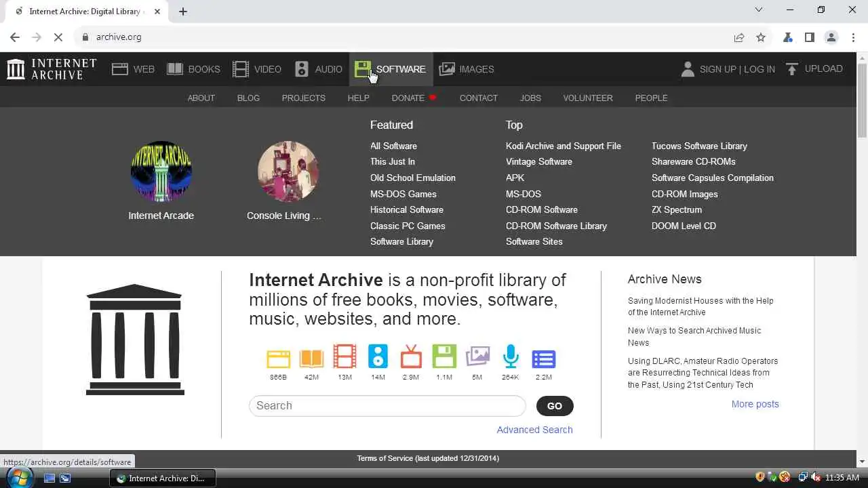This screenshot has height=488, width=868.
Task: Open the Advanced Search link
Action: pyautogui.click(x=534, y=430)
